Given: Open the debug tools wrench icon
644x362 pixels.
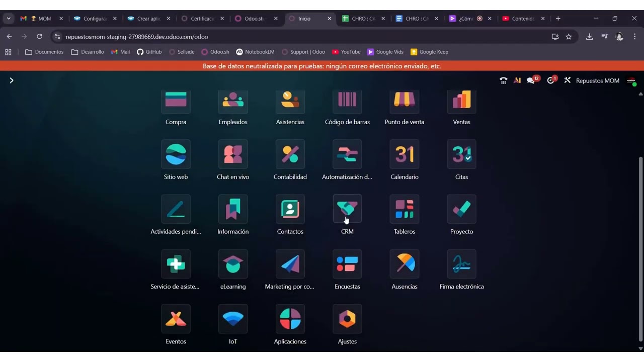Looking at the screenshot, I should click(x=567, y=80).
